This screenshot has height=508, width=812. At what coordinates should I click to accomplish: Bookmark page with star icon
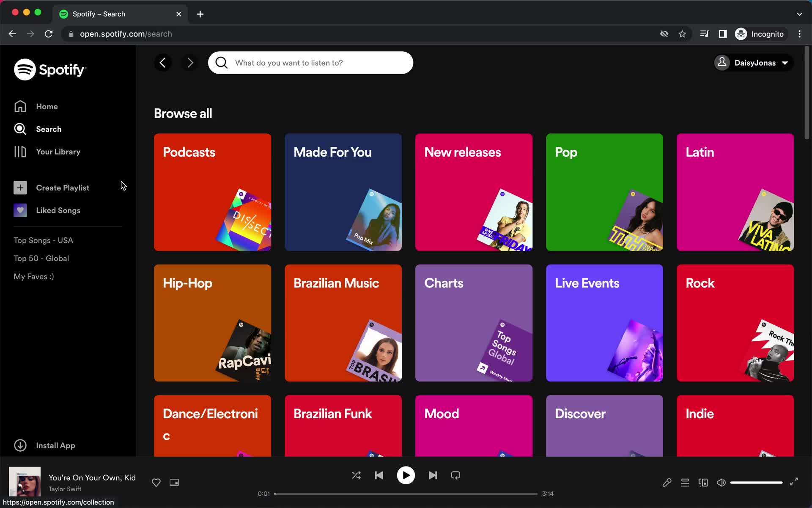[x=682, y=34]
